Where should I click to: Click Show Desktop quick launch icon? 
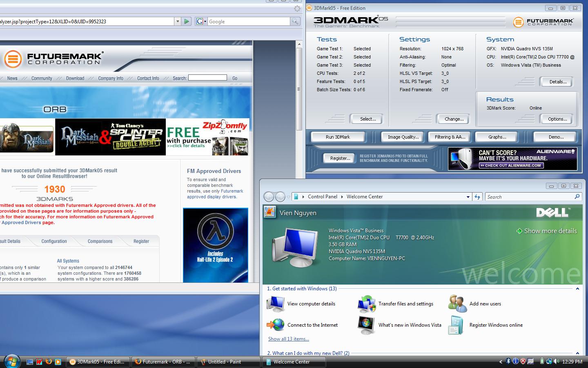30,362
